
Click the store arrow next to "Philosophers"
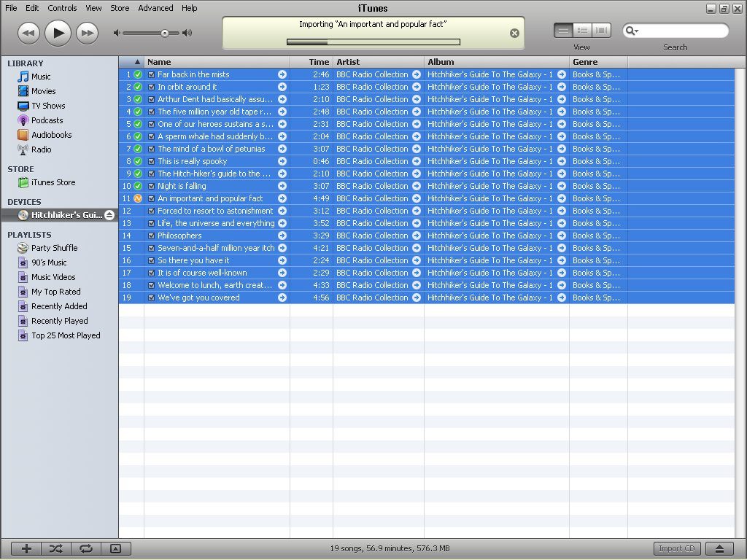(x=282, y=236)
